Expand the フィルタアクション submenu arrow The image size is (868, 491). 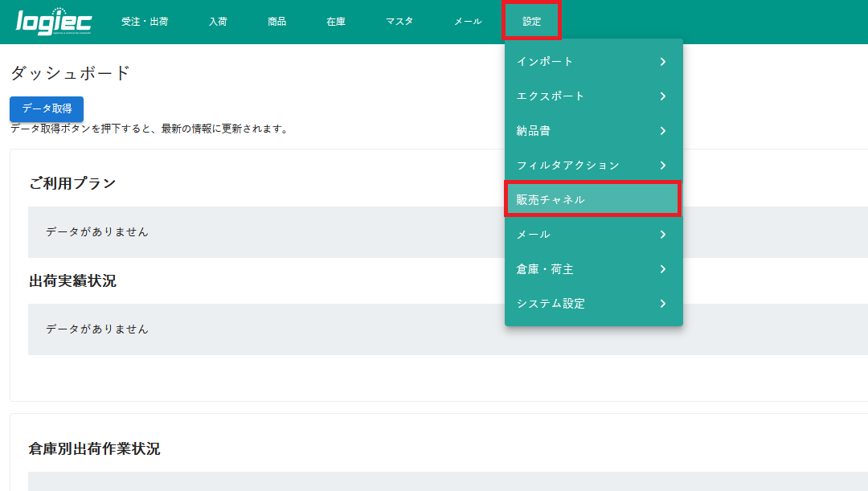[662, 166]
